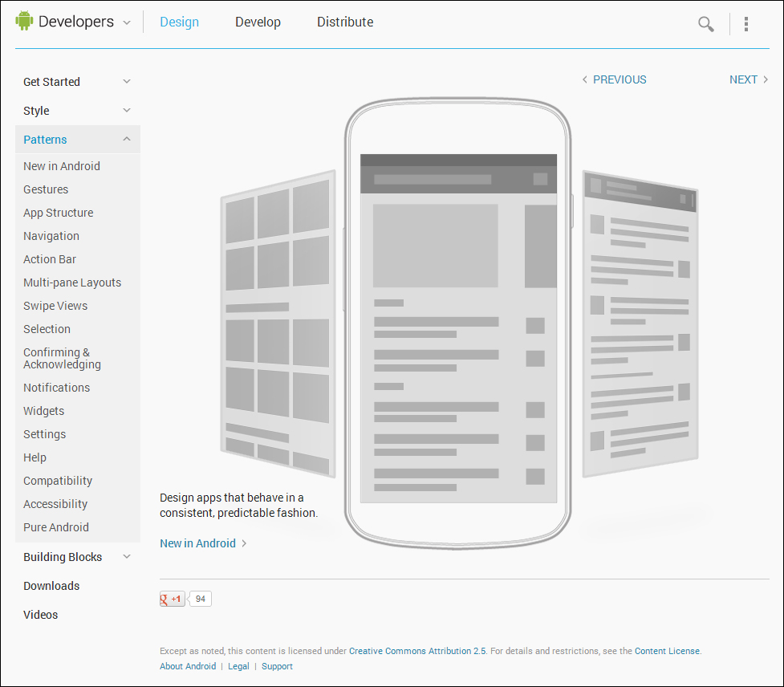Open Videos in the sidebar

(40, 615)
